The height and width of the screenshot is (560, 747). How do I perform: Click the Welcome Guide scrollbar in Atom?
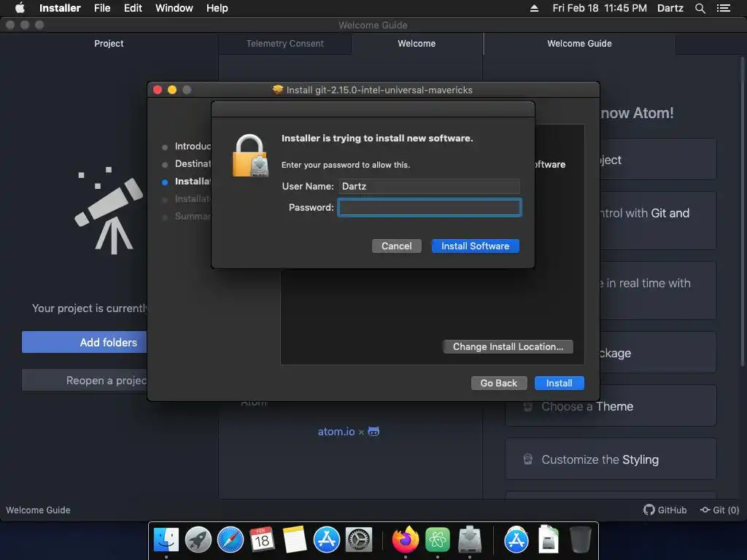tap(742, 211)
